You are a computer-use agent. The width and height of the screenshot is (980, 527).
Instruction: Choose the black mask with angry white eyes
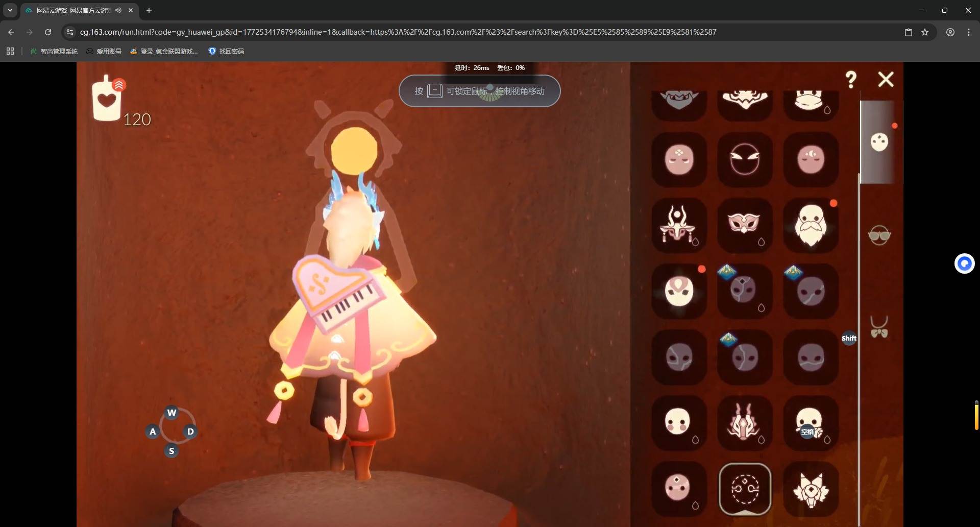745,159
